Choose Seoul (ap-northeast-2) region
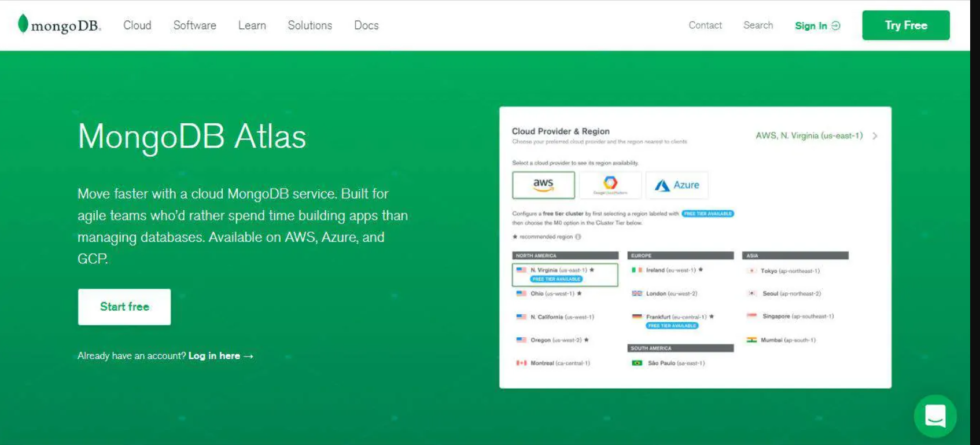This screenshot has width=980, height=445. (x=784, y=293)
